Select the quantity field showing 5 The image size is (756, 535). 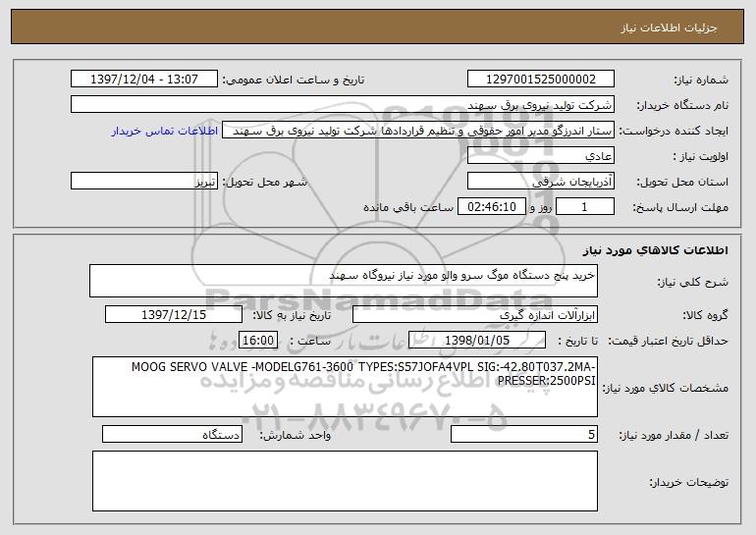[x=524, y=434]
